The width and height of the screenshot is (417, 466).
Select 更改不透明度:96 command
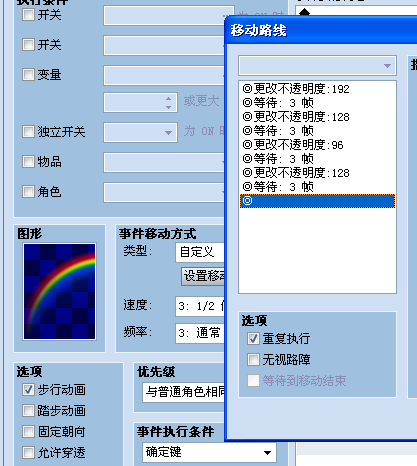coord(317,145)
